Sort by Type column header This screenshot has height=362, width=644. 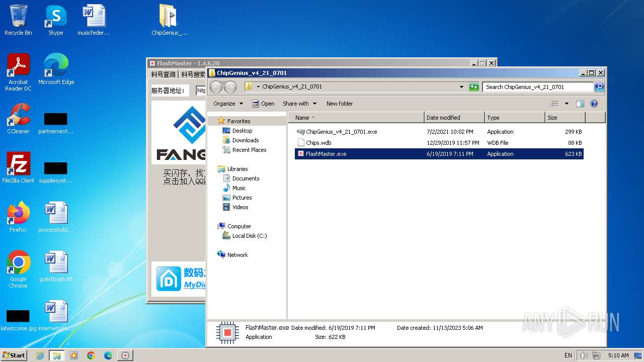(x=515, y=118)
